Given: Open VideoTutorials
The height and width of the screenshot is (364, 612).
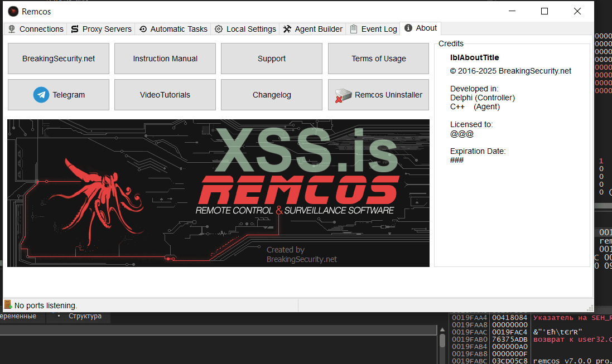Looking at the screenshot, I should click(165, 95).
